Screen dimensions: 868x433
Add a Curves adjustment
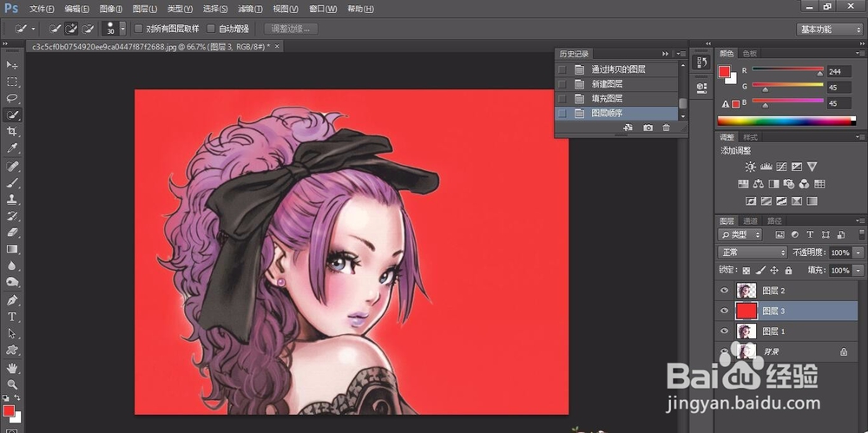(x=782, y=167)
